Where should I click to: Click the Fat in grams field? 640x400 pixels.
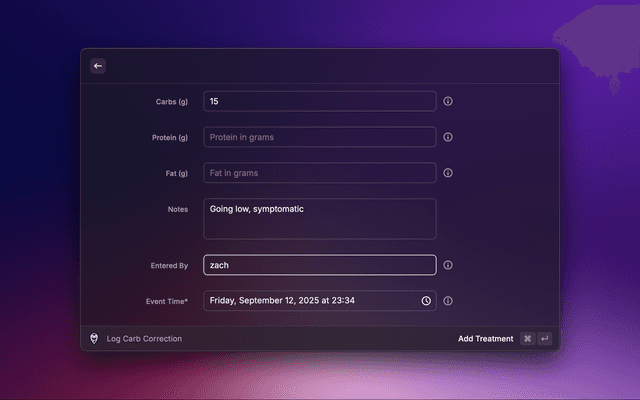tap(319, 173)
